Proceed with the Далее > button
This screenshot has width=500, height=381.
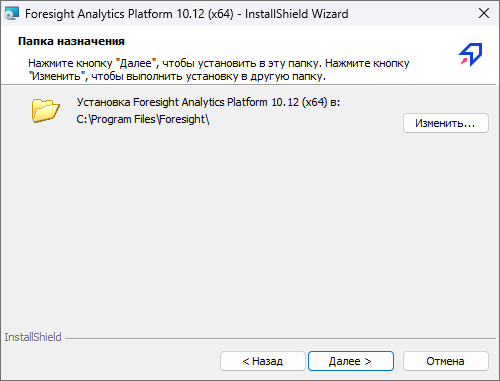pyautogui.click(x=351, y=361)
